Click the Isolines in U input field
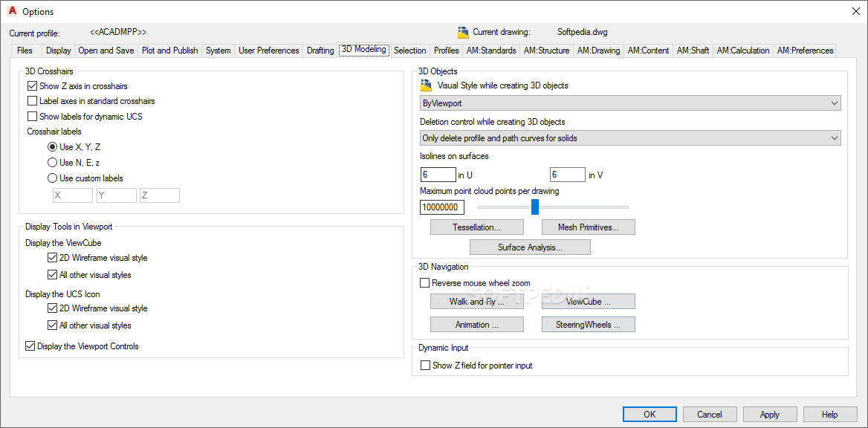 tap(438, 175)
